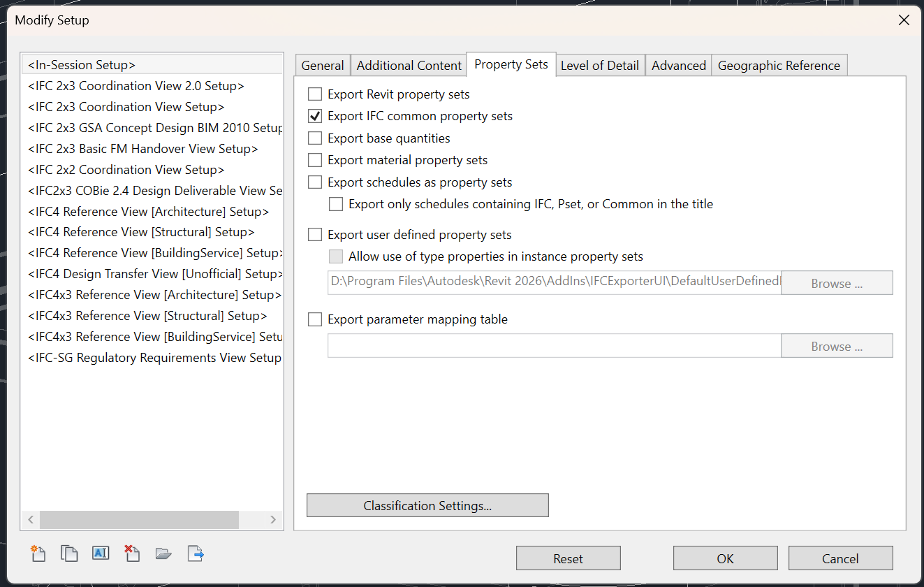Screen dimensions: 924x587
Task: Click the setup list's right scroll arrow
Action: (273, 520)
